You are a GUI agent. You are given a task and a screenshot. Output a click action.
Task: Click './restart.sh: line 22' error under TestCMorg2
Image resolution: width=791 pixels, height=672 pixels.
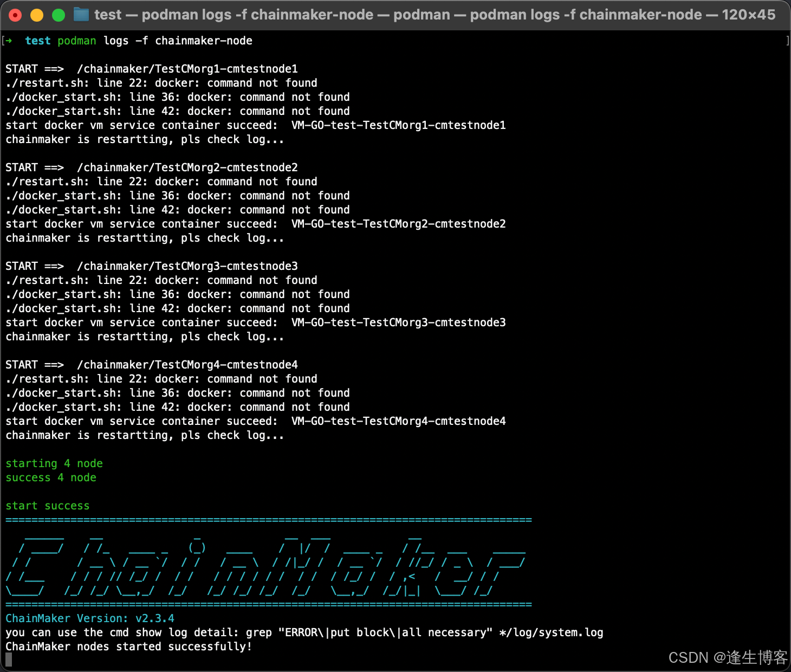point(161,182)
